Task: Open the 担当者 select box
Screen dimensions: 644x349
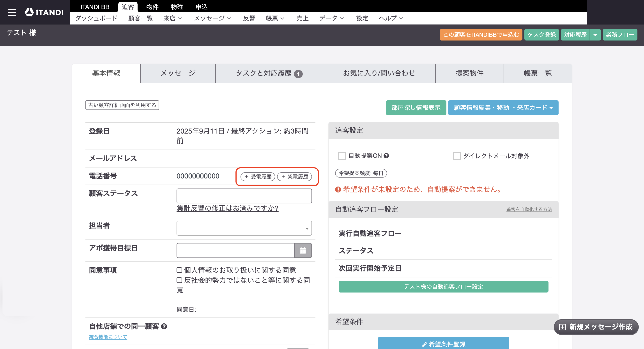Action: pos(244,228)
